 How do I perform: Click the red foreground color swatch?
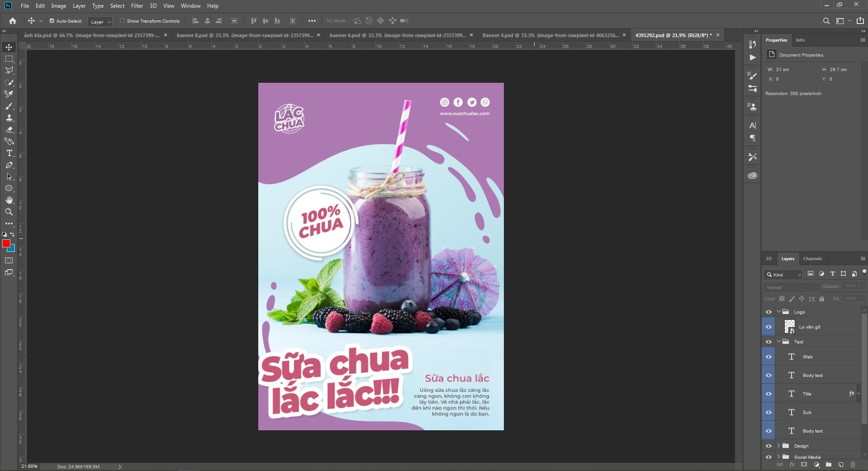[6, 244]
